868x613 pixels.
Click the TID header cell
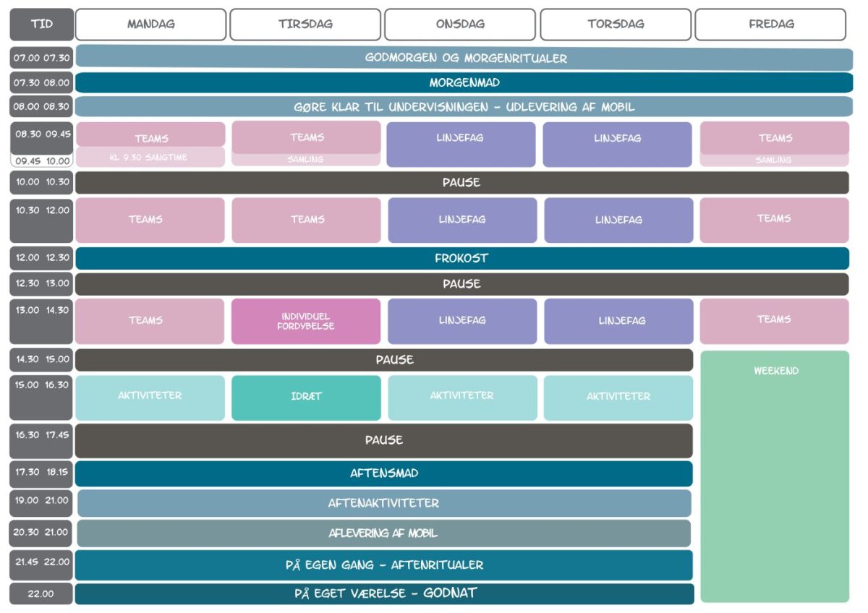(x=41, y=25)
